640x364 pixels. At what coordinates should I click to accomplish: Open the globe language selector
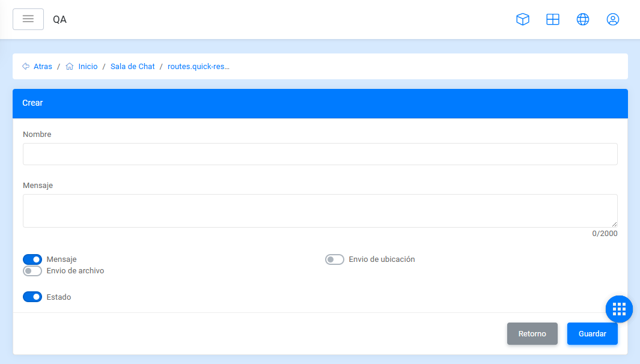pos(583,19)
